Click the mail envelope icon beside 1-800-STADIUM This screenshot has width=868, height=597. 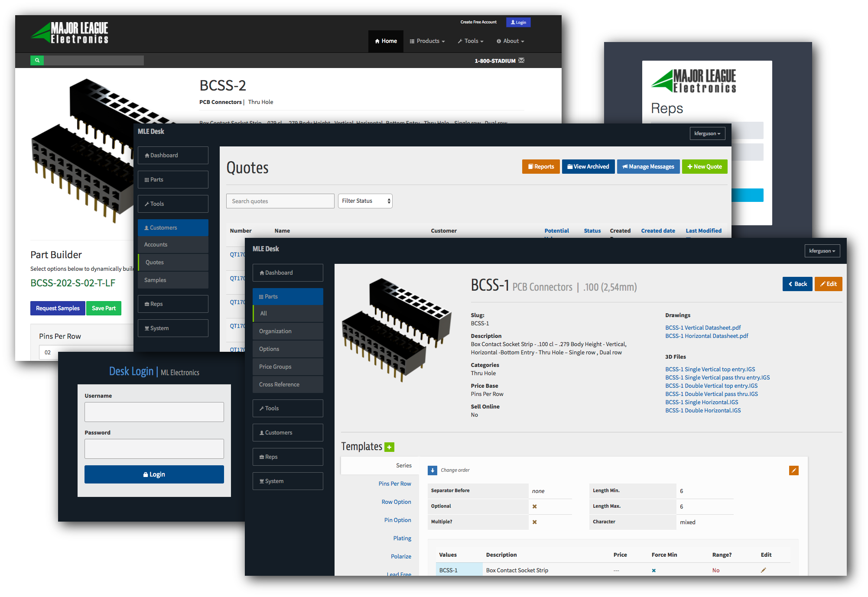click(521, 60)
